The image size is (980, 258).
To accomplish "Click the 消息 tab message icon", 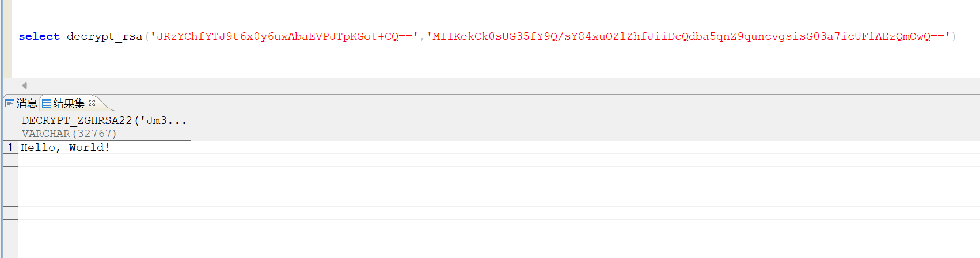I will coord(10,104).
